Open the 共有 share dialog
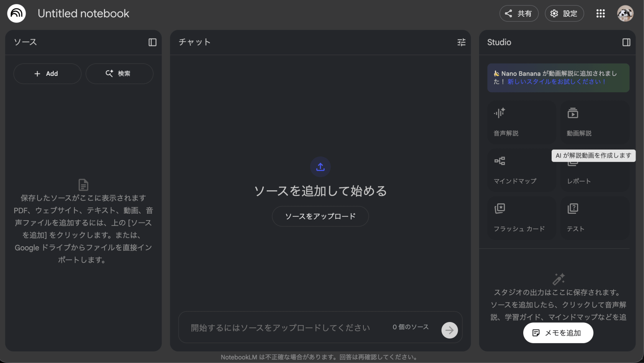The height and width of the screenshot is (363, 644). click(519, 13)
